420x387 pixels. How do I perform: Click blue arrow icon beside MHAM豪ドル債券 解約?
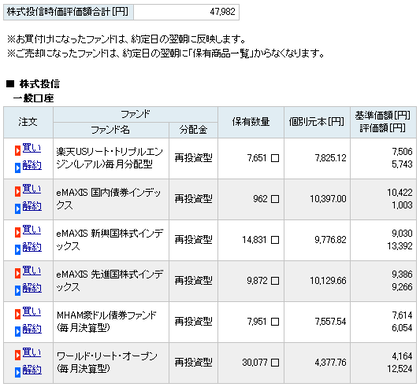coord(18,331)
